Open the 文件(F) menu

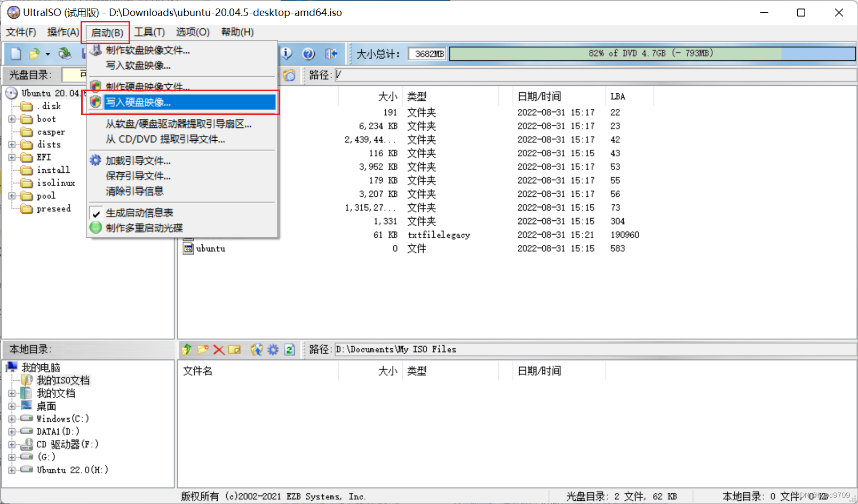pyautogui.click(x=21, y=32)
